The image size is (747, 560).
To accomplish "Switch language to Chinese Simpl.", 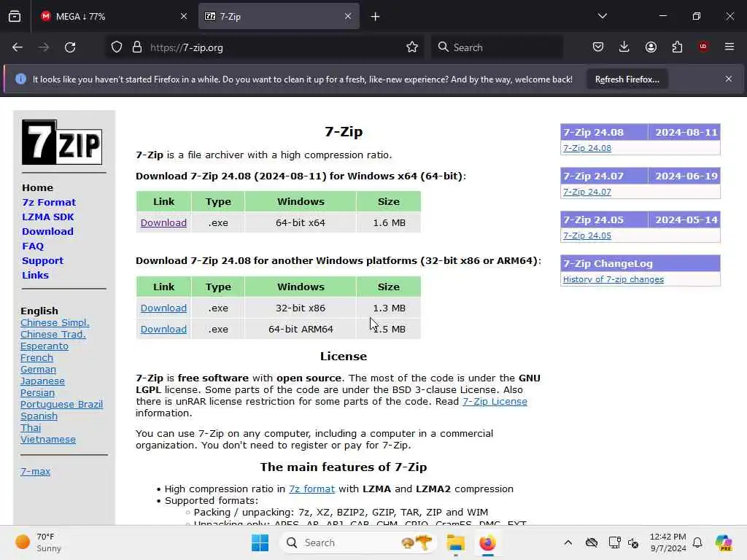I will [55, 323].
